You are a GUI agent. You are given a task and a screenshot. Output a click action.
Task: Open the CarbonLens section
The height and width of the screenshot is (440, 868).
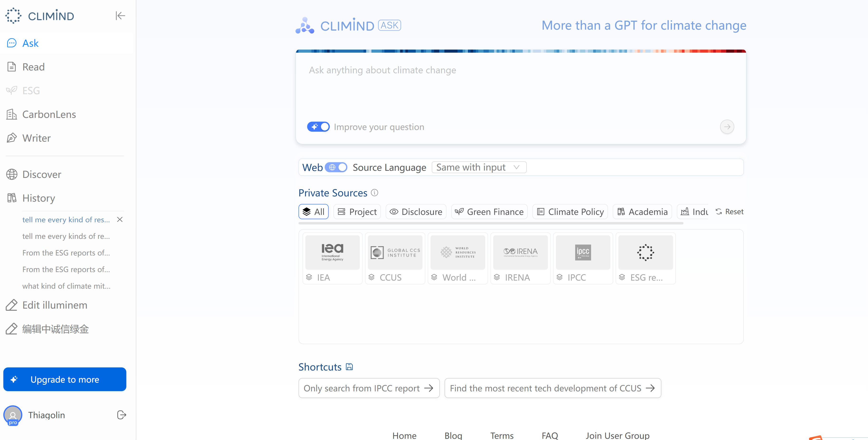(49, 115)
